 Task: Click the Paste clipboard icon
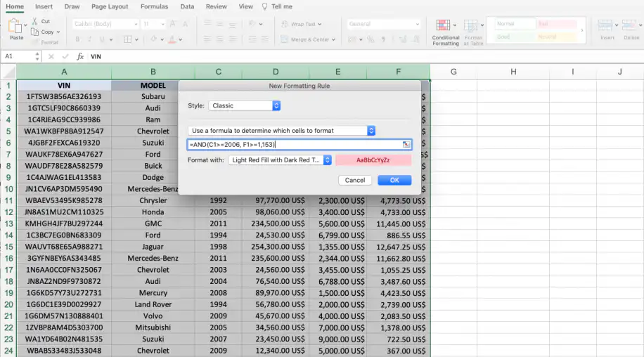tap(15, 27)
